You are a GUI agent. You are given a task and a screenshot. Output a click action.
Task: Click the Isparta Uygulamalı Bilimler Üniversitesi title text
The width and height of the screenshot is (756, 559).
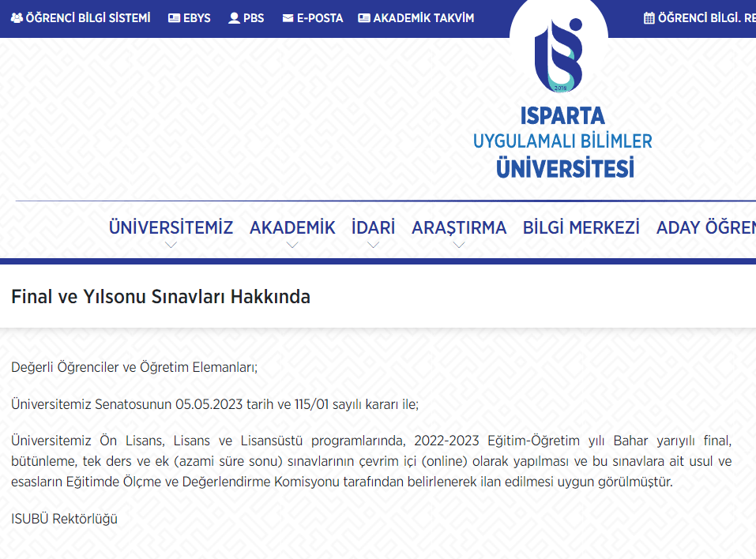[x=562, y=142]
